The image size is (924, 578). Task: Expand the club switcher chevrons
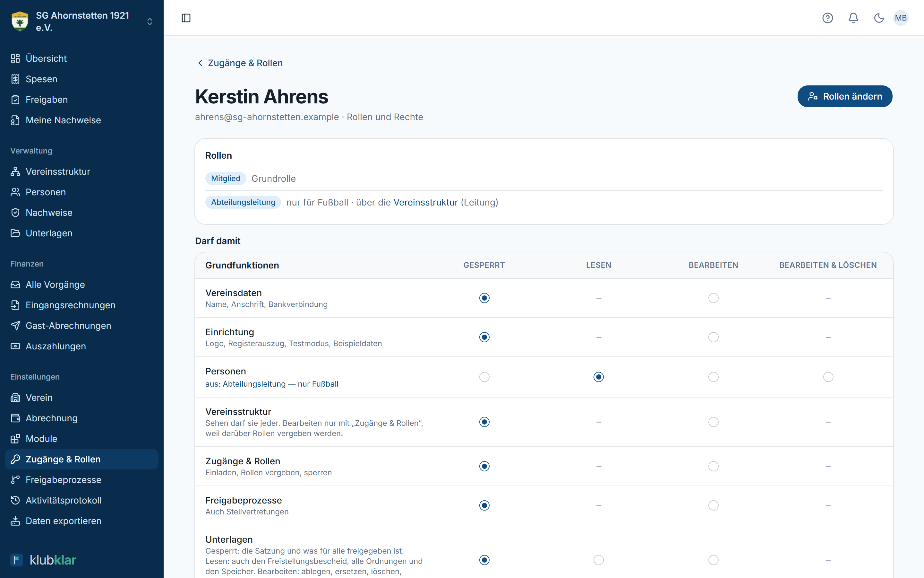point(150,22)
